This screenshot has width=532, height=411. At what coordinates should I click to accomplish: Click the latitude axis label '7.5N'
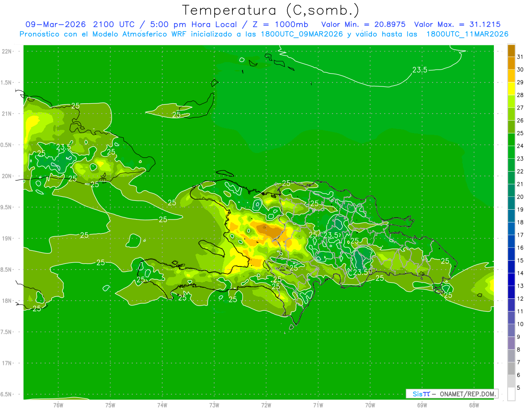[x=6, y=332]
